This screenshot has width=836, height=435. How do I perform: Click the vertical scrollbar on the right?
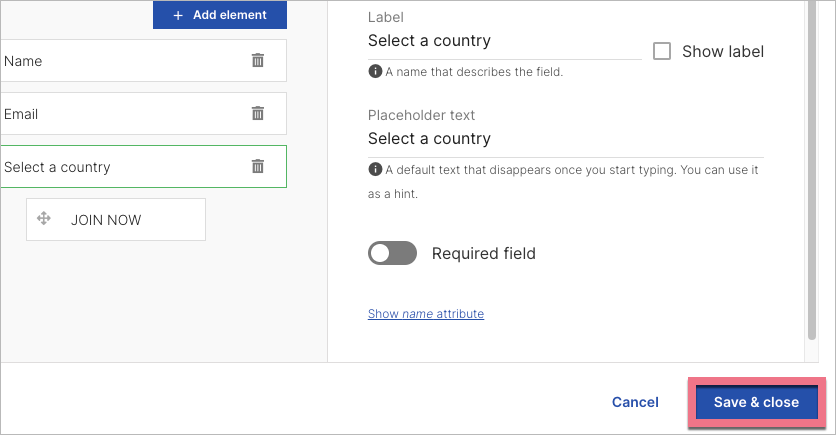click(x=810, y=170)
